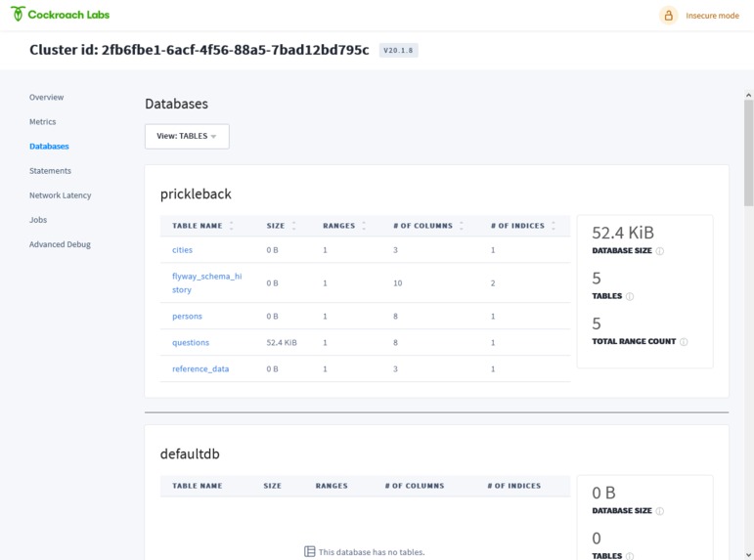Click the scrollbar down arrow
754x560 pixels.
[x=748, y=555]
